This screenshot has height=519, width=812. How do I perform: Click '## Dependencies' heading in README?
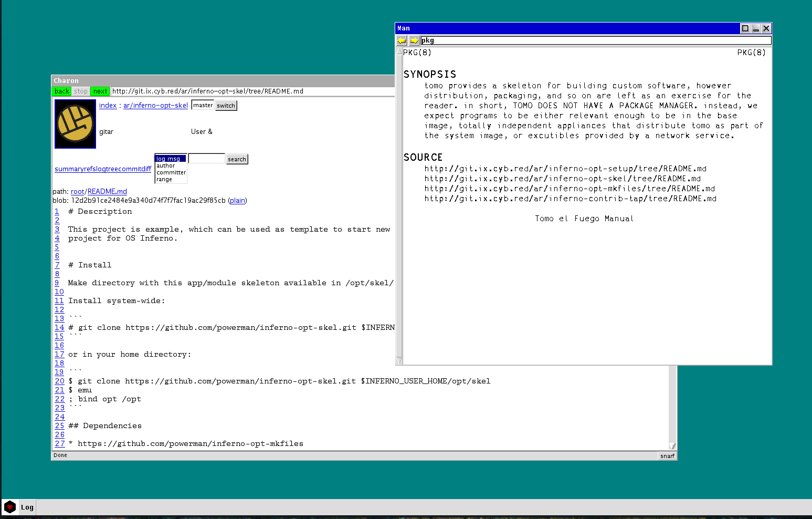point(105,426)
